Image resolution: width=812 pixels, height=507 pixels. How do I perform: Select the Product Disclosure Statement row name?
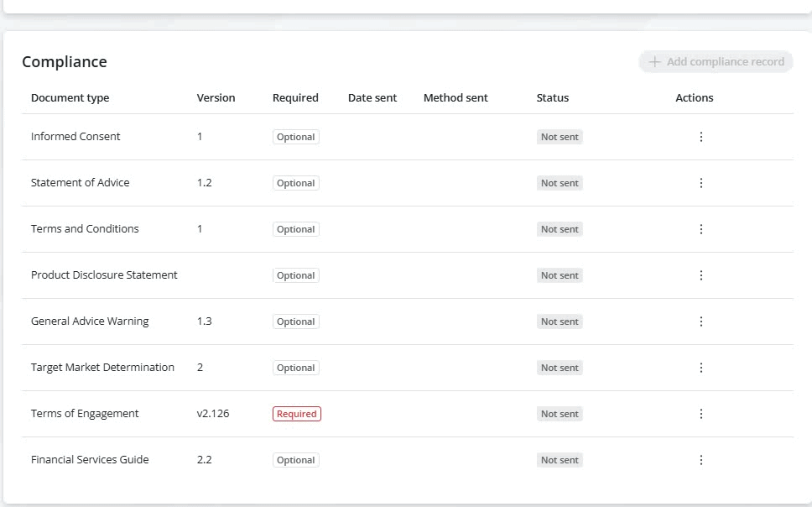(104, 275)
